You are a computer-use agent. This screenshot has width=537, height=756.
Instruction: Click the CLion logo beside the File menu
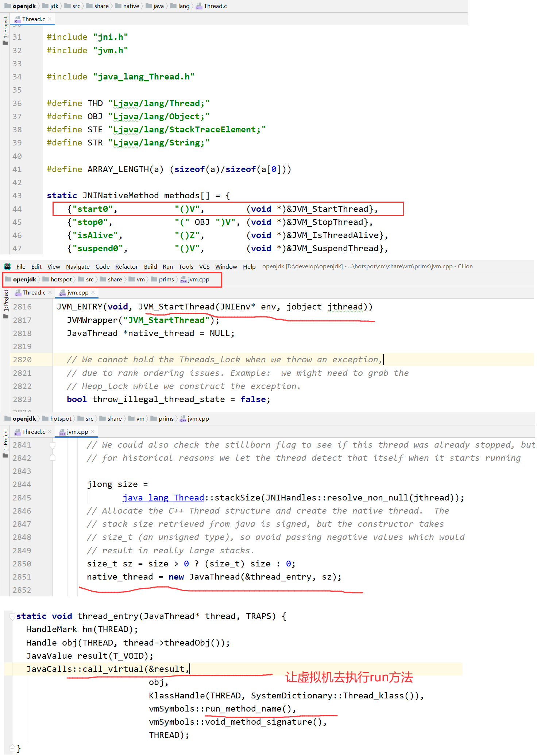coord(7,266)
